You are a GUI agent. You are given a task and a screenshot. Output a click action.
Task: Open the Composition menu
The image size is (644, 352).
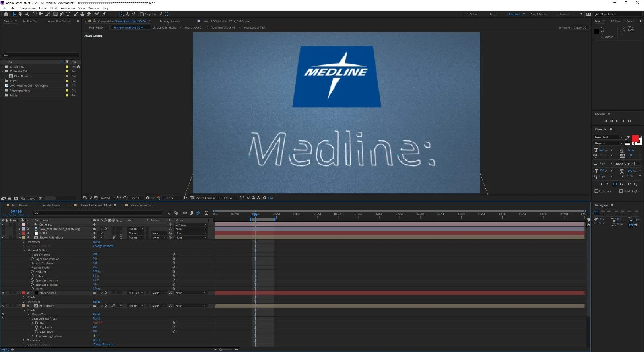(27, 8)
